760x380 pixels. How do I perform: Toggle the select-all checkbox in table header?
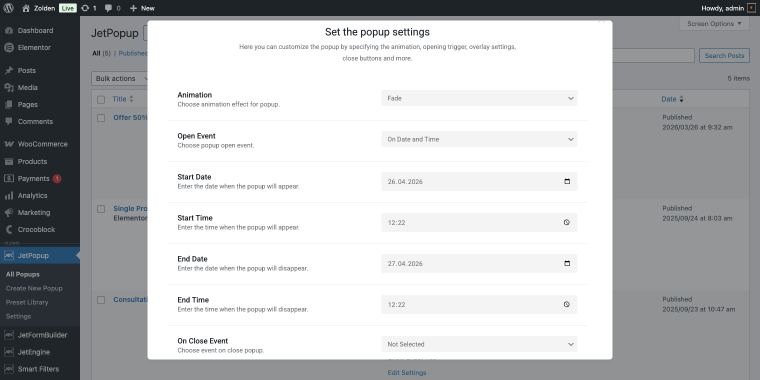click(101, 99)
